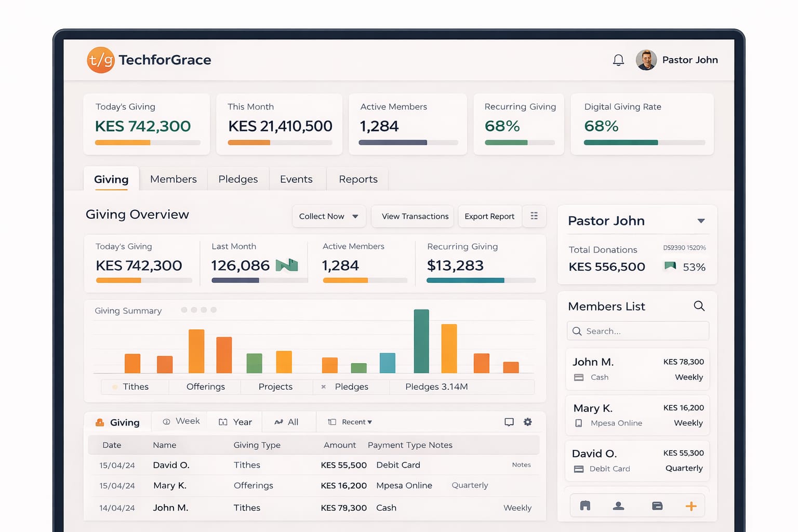The image size is (798, 532).
Task: Click the Members List magnifier icon
Action: [699, 306]
